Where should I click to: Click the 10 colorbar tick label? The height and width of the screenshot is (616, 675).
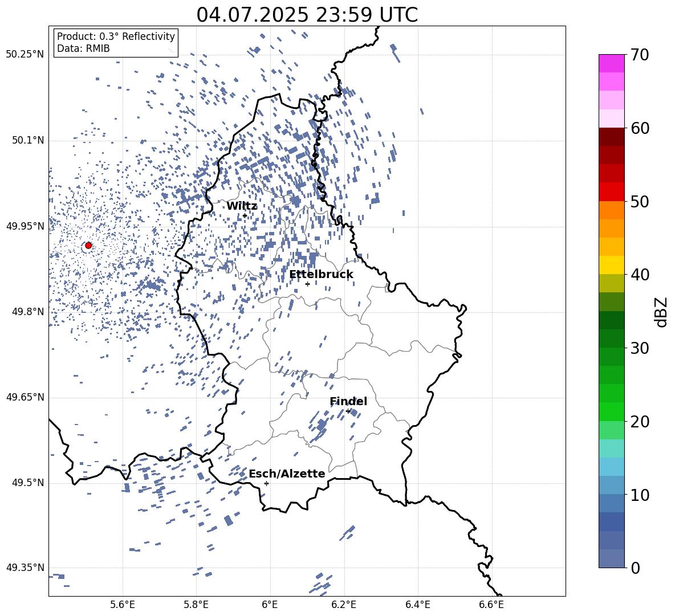pyautogui.click(x=640, y=495)
